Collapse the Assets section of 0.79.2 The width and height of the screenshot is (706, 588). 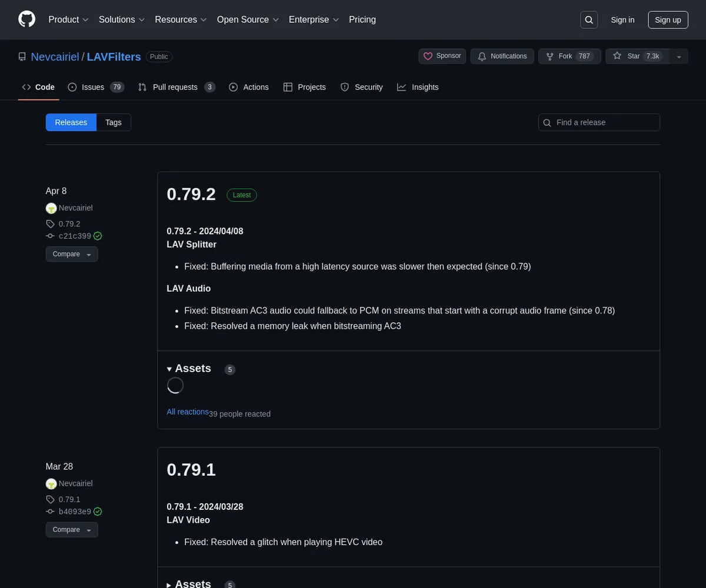click(189, 369)
